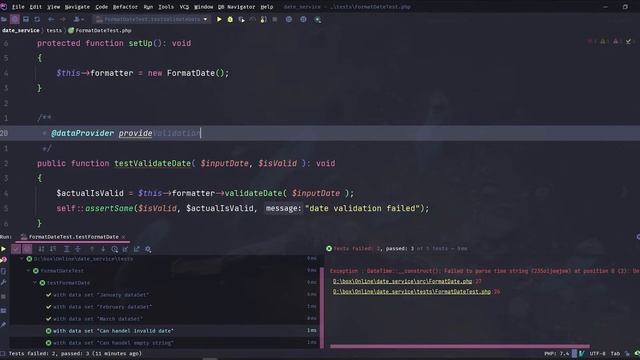640x360 pixels.
Task: Open the File menu
Action: pos(18,7)
